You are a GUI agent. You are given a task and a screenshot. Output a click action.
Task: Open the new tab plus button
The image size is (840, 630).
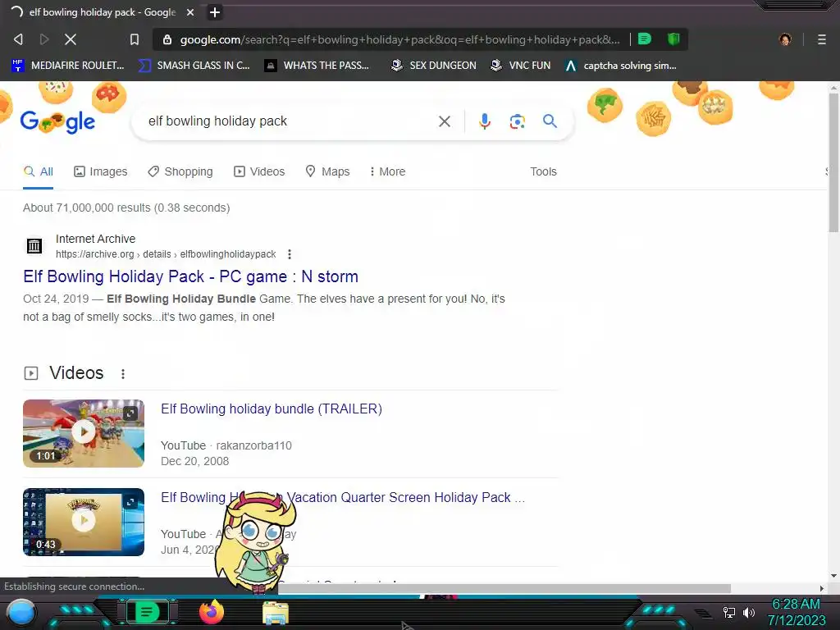(x=215, y=11)
